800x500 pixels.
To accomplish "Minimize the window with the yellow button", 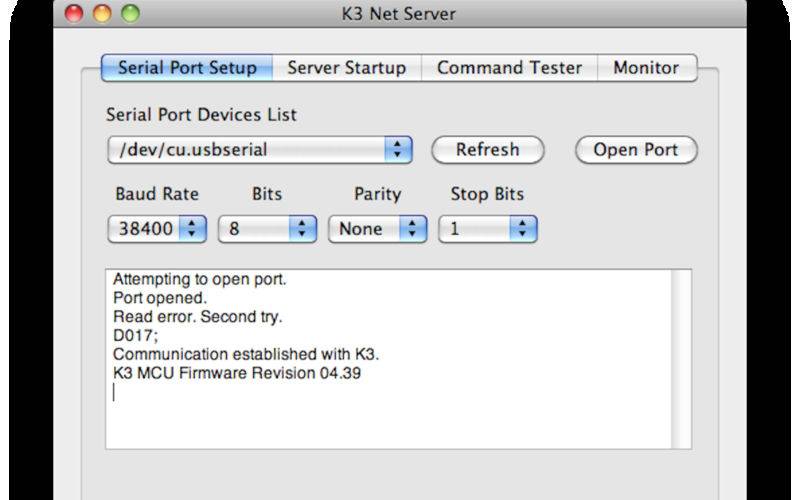I will [102, 13].
